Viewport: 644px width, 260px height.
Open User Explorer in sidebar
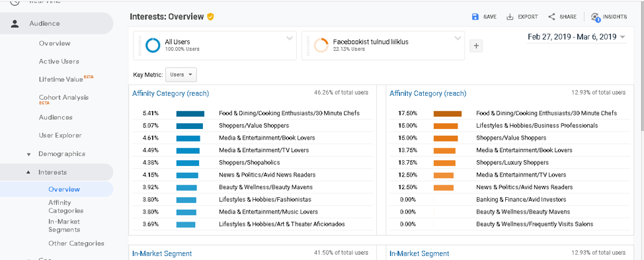(x=60, y=135)
